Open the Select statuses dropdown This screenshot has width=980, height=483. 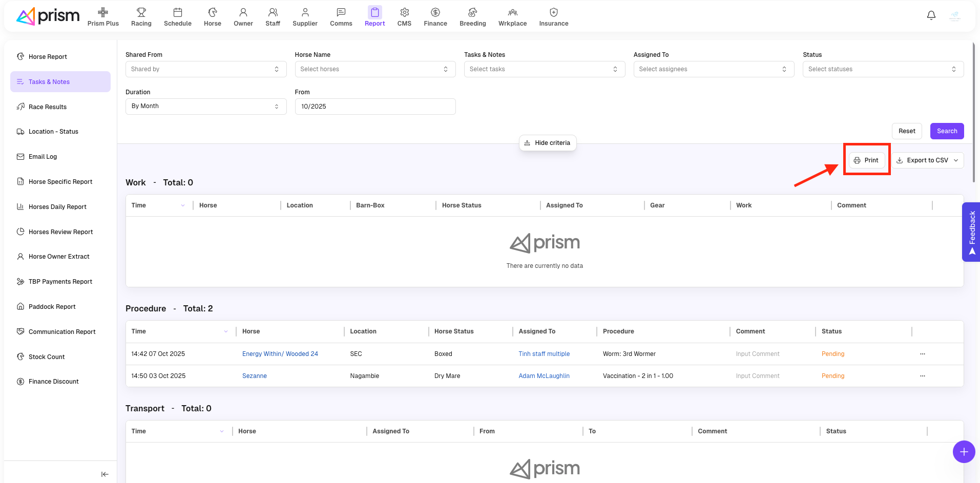883,69
